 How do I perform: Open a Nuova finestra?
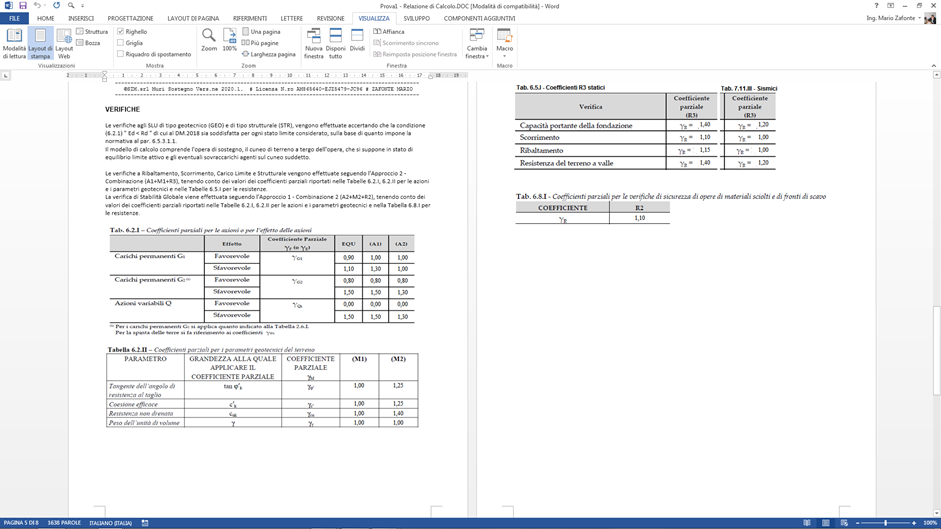click(314, 44)
